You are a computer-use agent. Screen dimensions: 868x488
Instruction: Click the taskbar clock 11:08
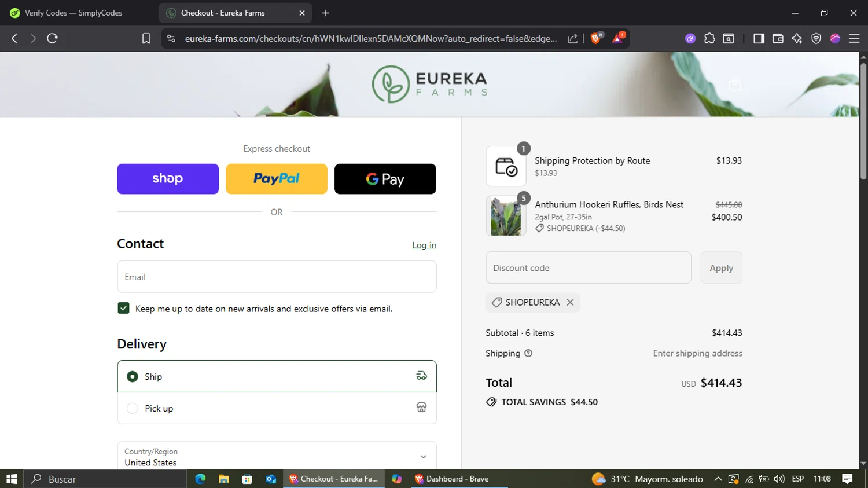(x=822, y=479)
